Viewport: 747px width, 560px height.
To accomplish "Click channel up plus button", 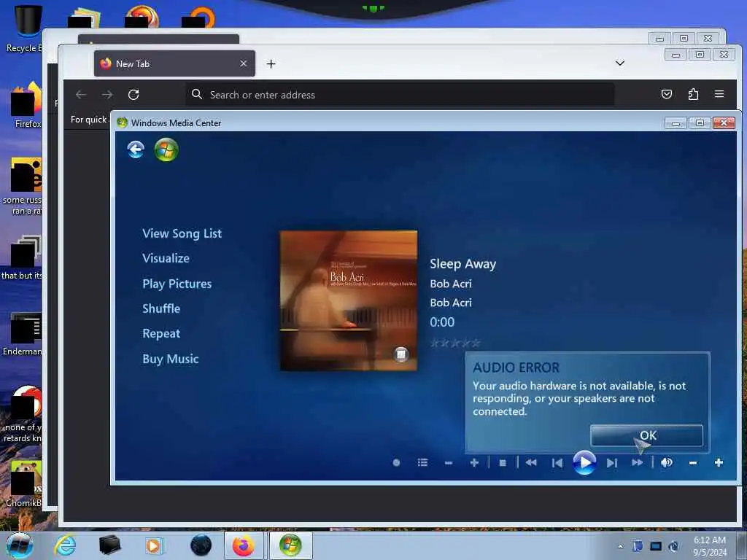I will [474, 463].
